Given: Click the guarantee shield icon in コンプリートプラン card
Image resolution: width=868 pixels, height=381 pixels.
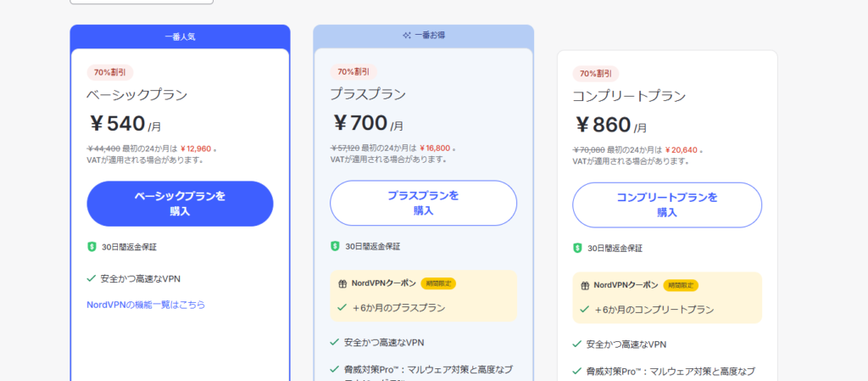Looking at the screenshot, I should click(x=577, y=248).
